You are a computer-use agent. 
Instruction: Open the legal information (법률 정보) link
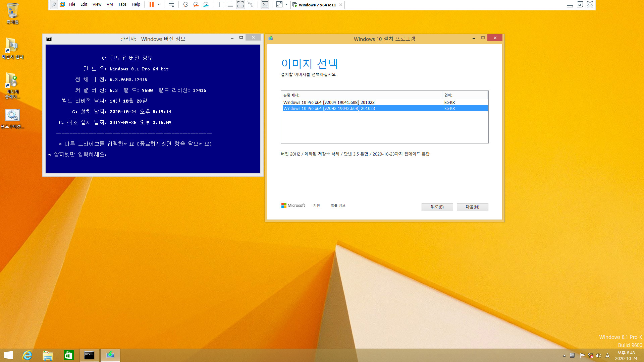338,205
